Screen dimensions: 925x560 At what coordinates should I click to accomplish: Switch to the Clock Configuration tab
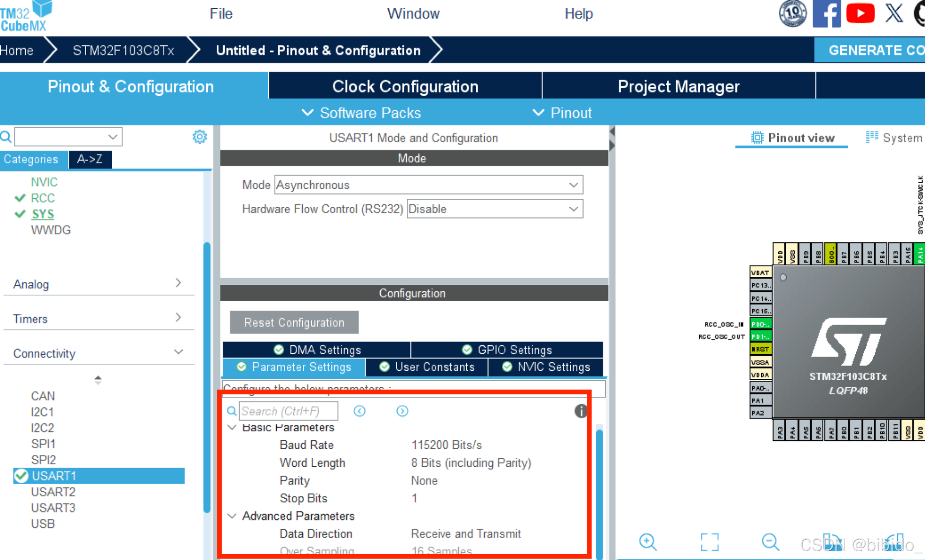tap(405, 86)
